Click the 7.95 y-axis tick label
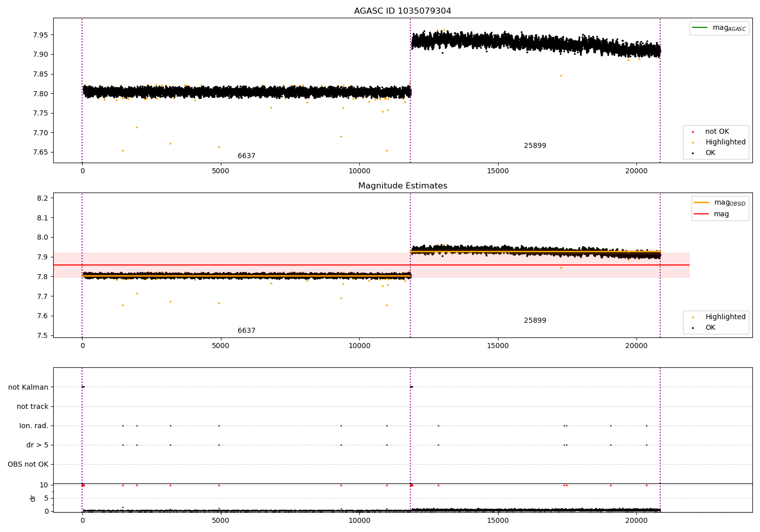 41,35
